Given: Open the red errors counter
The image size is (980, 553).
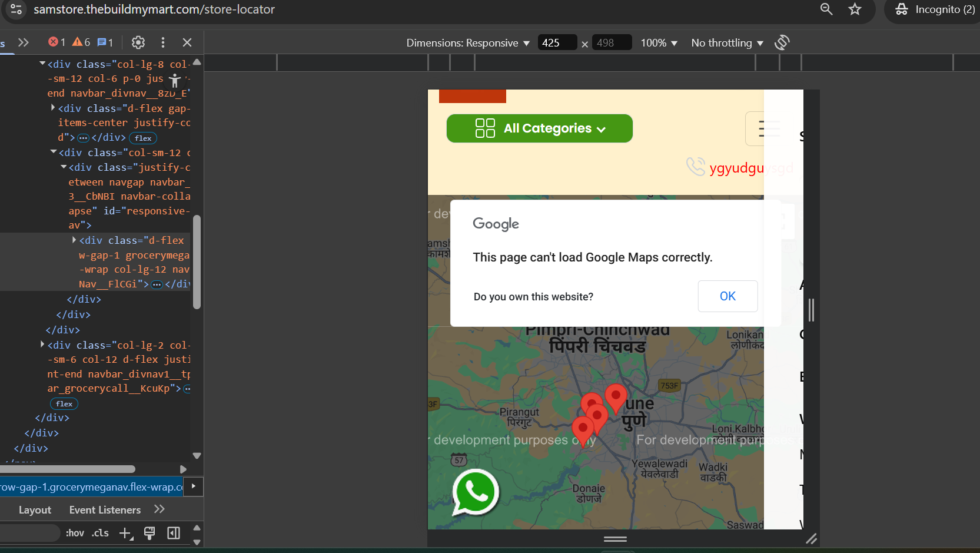Looking at the screenshot, I should point(57,42).
